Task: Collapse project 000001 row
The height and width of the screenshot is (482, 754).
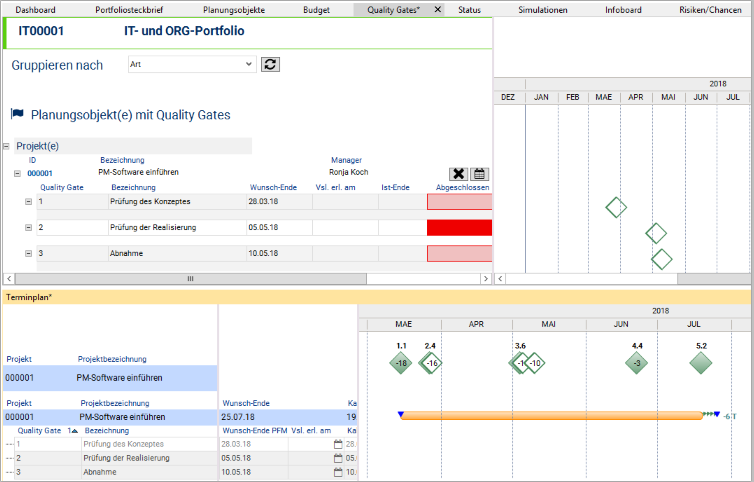Action: [x=16, y=173]
